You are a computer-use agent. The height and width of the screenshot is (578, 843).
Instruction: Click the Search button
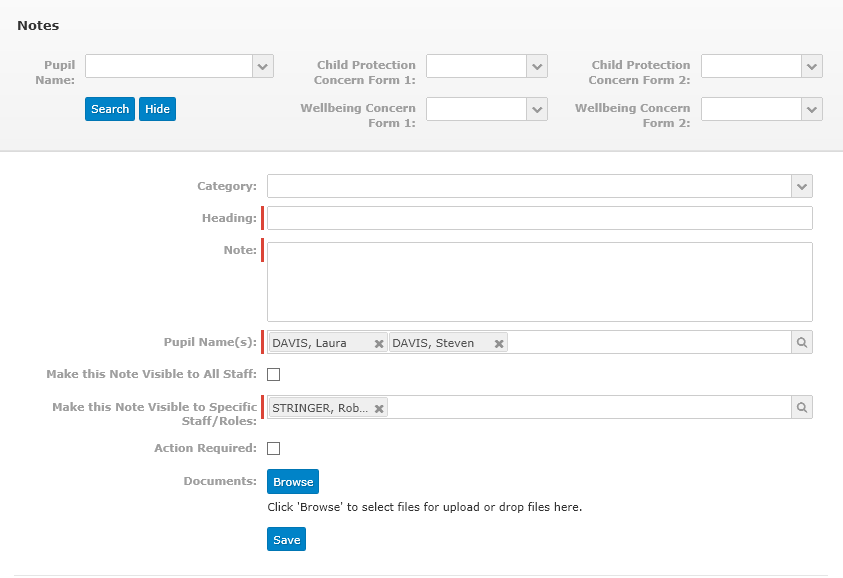point(110,109)
